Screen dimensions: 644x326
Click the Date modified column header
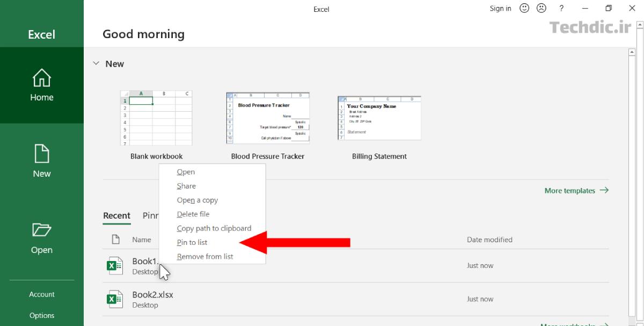click(x=489, y=240)
